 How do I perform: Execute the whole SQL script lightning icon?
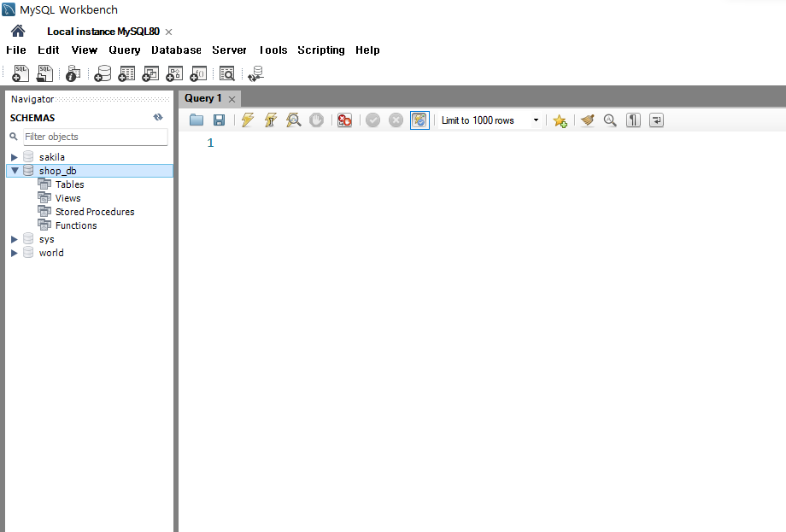(x=248, y=120)
